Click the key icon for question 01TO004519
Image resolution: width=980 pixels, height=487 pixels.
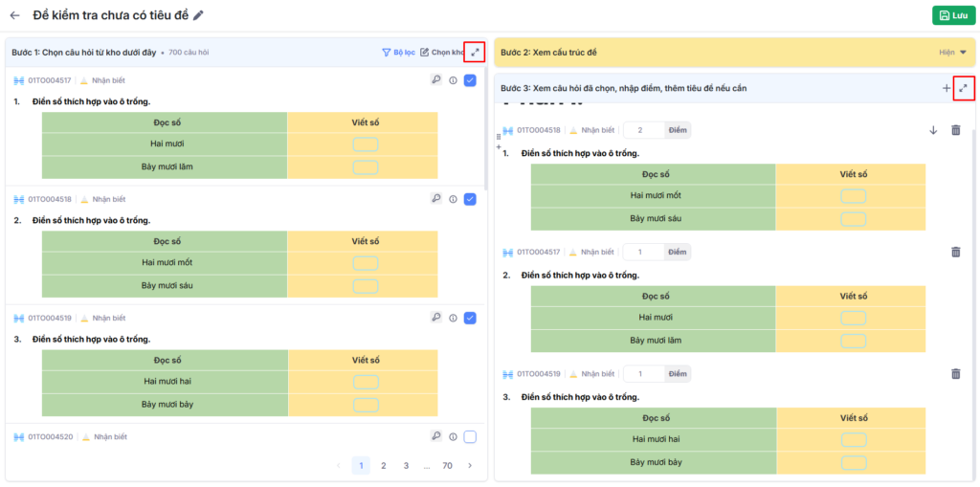coord(435,318)
